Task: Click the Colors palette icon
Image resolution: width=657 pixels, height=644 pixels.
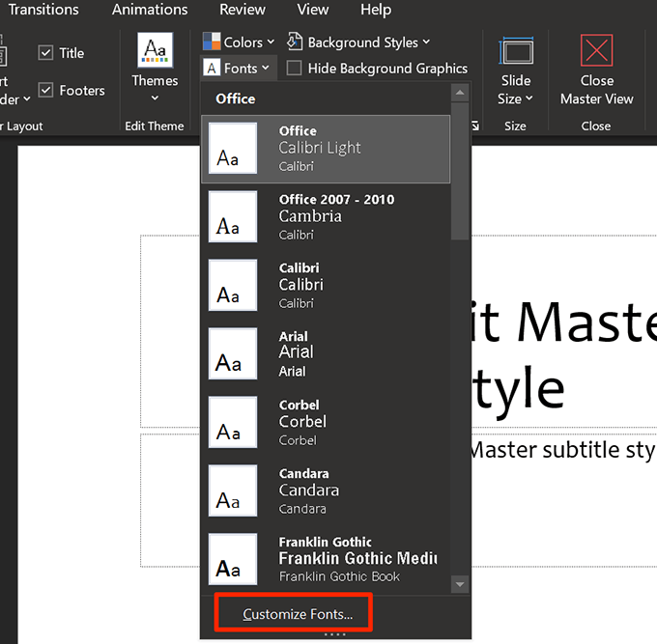Action: (211, 42)
